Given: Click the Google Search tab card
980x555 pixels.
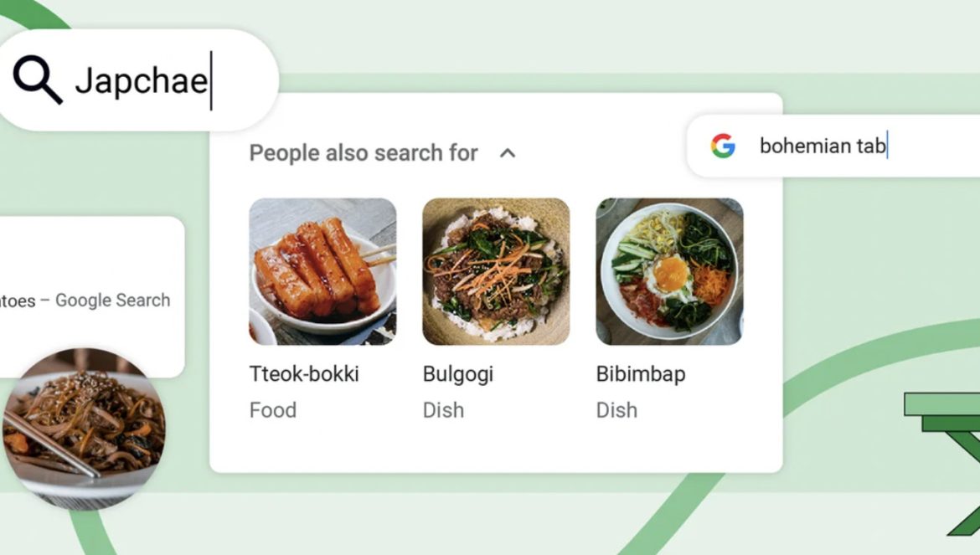Looking at the screenshot, I should pyautogui.click(x=92, y=297).
